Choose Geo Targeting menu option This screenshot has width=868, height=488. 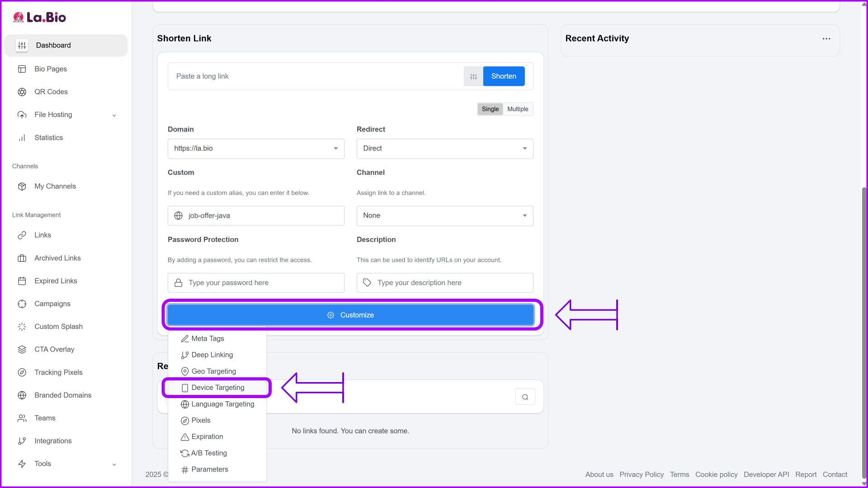(213, 371)
